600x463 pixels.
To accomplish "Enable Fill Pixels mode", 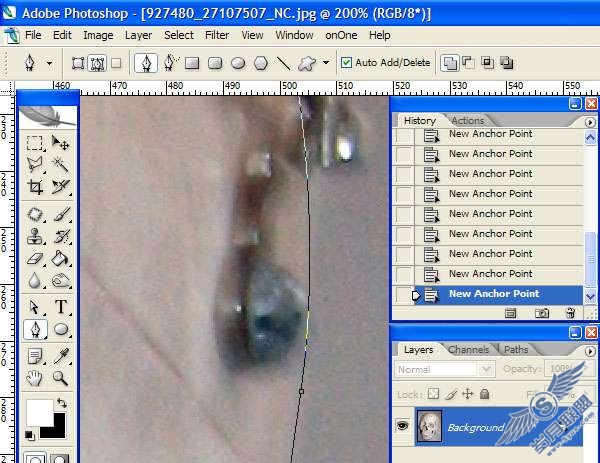I will (x=116, y=63).
